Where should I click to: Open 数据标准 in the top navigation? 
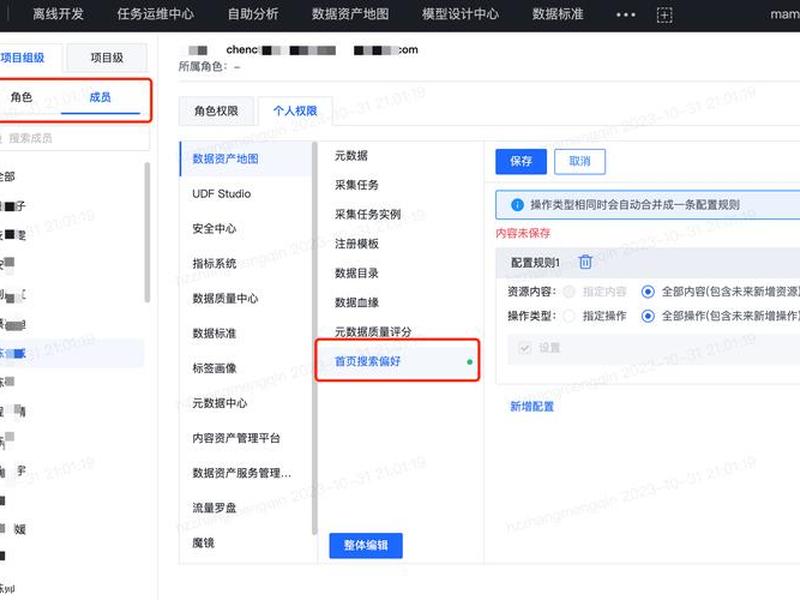coord(558,14)
